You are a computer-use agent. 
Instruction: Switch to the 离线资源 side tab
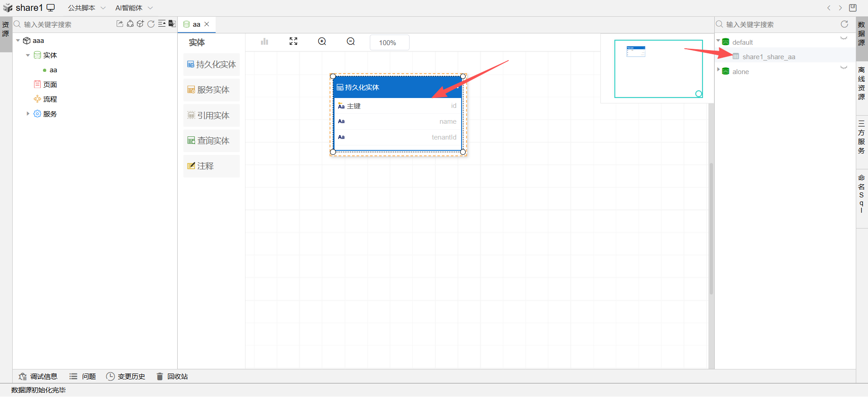[x=861, y=84]
